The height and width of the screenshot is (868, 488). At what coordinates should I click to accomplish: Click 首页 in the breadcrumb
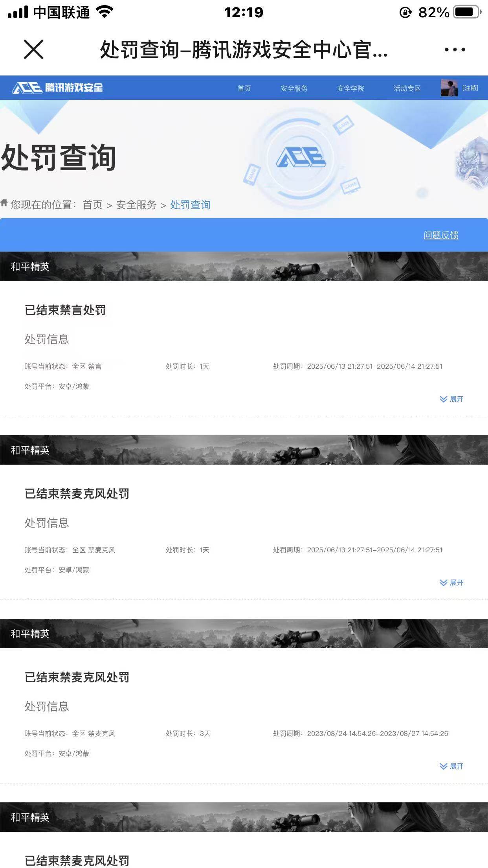pos(92,205)
